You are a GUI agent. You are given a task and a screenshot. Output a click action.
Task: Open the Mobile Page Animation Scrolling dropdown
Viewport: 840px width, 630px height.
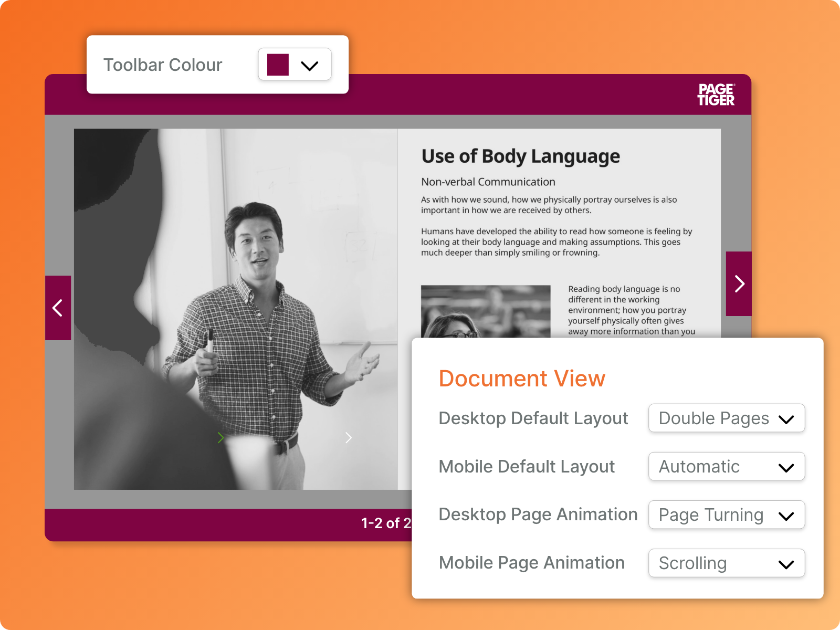(x=727, y=563)
